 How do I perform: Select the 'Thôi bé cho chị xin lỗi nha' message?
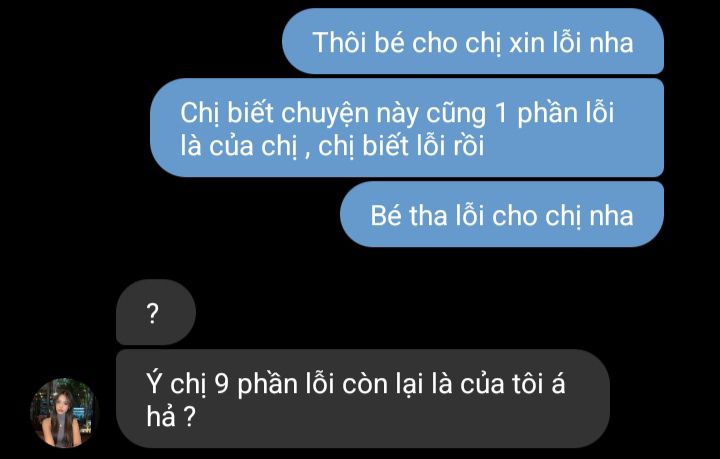tap(473, 41)
